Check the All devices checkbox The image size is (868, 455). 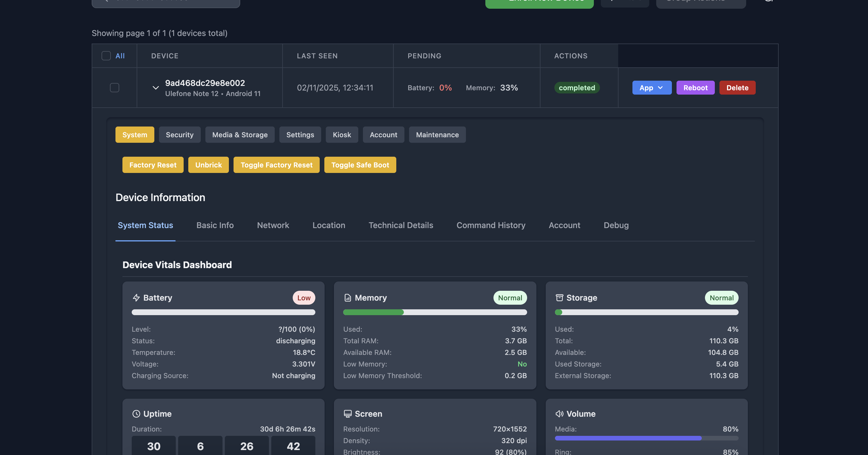pos(106,56)
